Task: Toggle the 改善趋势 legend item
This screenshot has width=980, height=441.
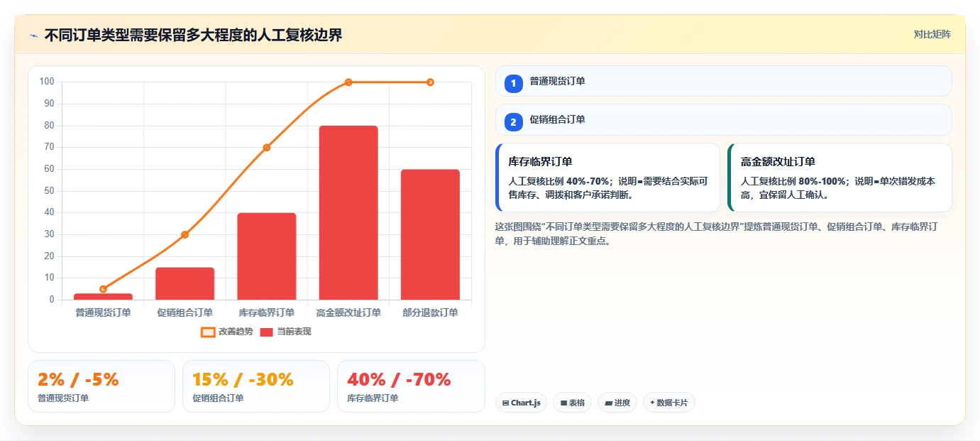Action: coord(226,332)
